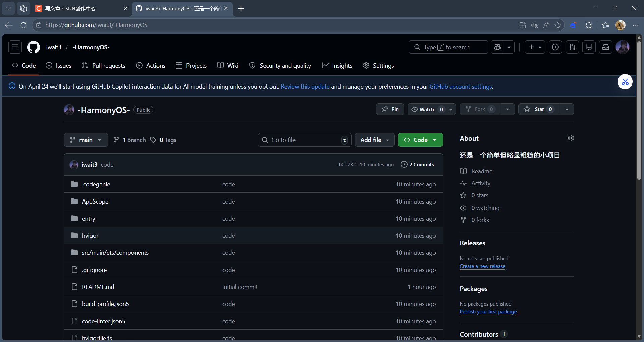Open GitHub account settings link
The width and height of the screenshot is (644, 342).
461,87
